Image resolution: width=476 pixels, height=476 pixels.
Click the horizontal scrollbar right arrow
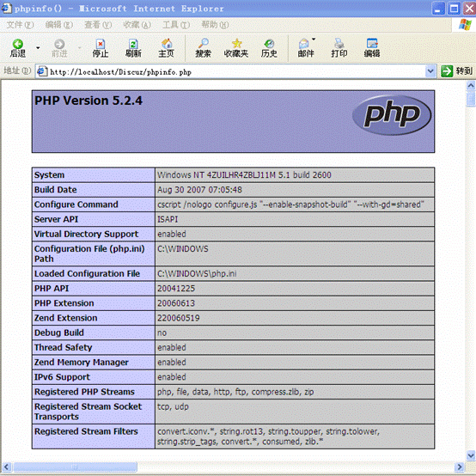(x=460, y=467)
